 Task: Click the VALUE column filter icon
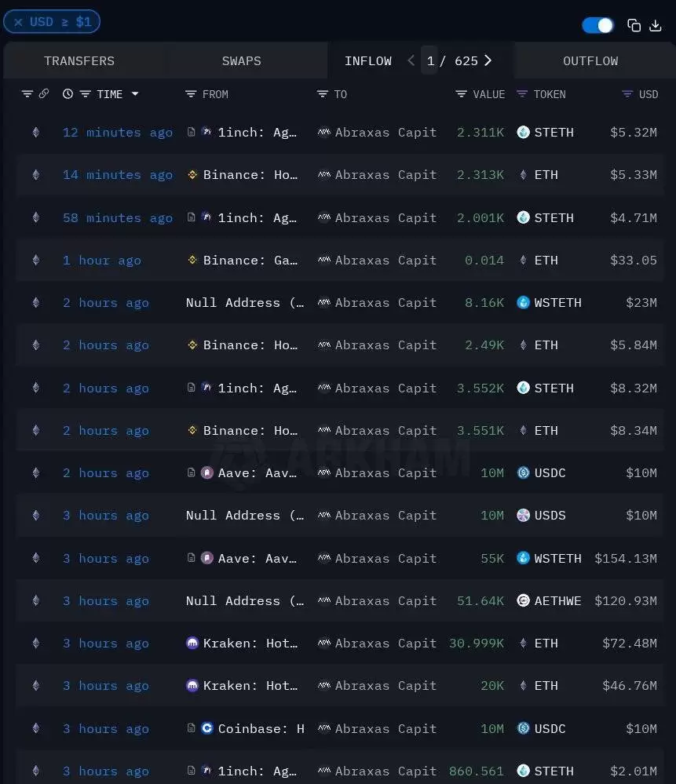(462, 94)
